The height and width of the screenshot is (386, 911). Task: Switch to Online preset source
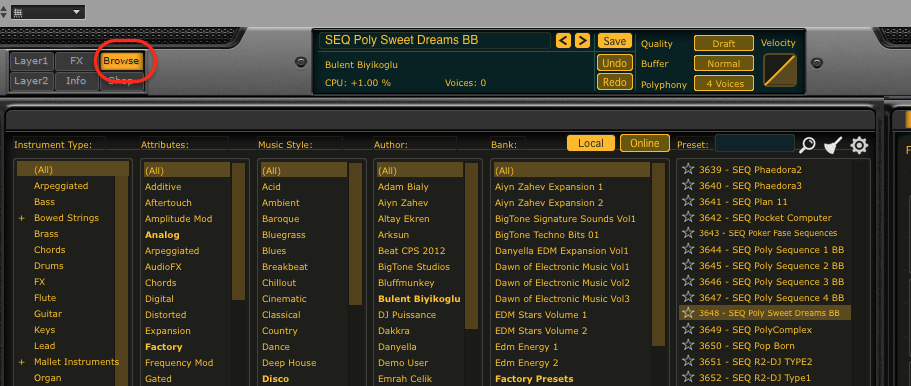click(x=645, y=143)
